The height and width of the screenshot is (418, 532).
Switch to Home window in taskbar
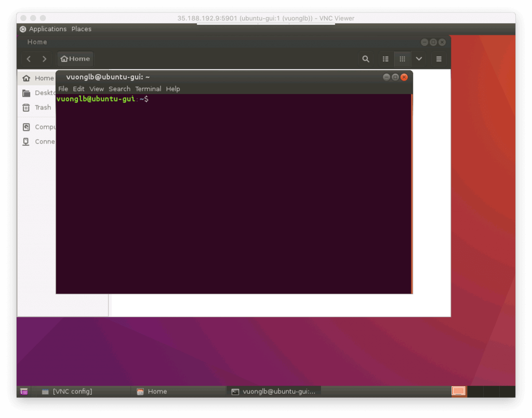tap(178, 392)
